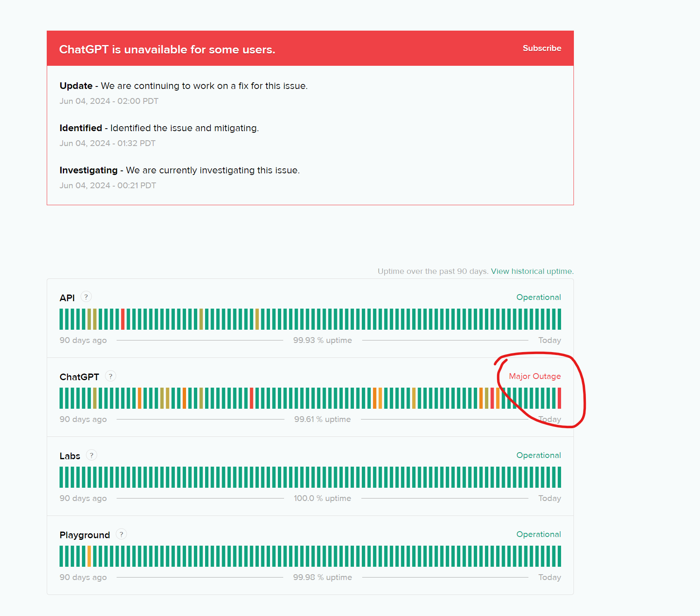The image size is (700, 616).
Task: Click the ChatGPT is unavailable banner title
Action: (x=167, y=50)
